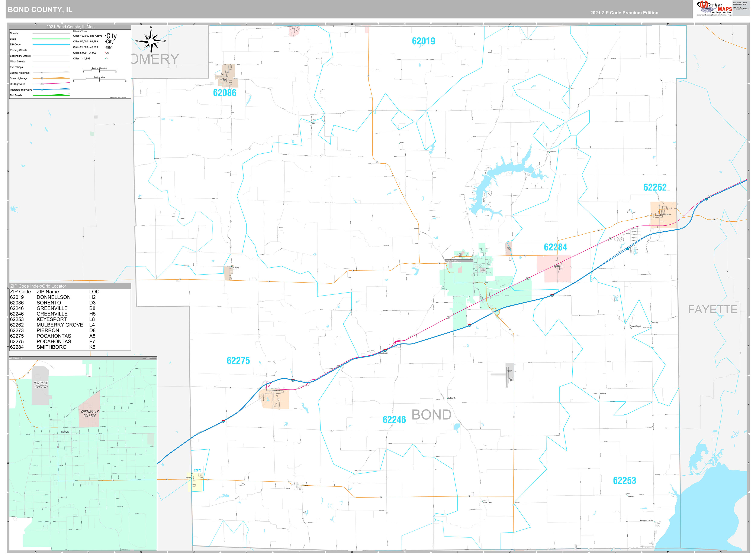The image size is (756, 554).
Task: Click the large 62246 ZIP label on the map
Action: pyautogui.click(x=394, y=420)
